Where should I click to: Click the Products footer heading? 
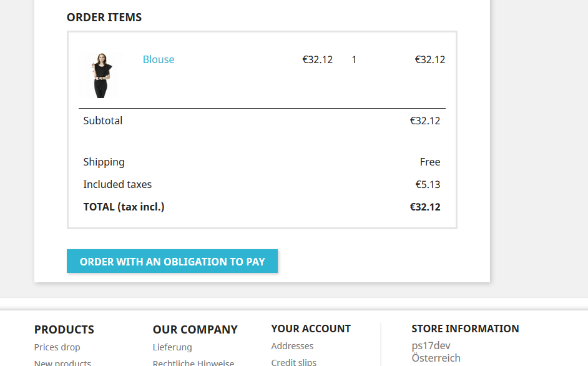[x=64, y=329]
